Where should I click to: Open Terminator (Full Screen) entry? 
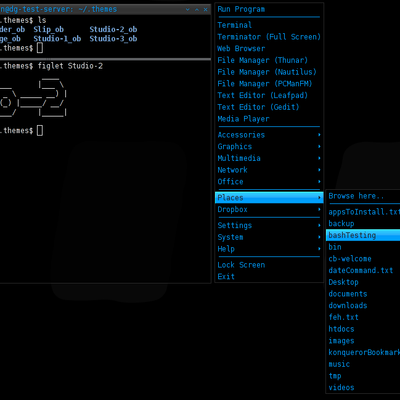[269, 37]
